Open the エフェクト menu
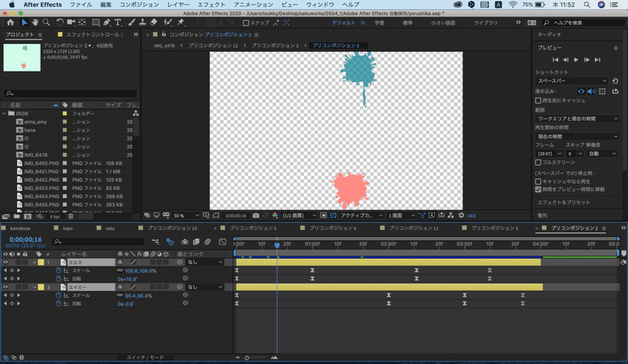The height and width of the screenshot is (364, 628). coord(211,5)
